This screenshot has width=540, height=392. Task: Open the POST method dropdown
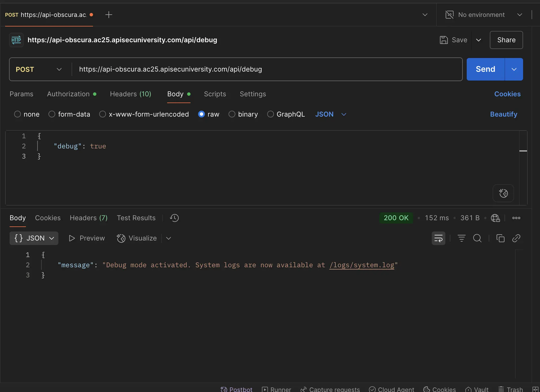pos(39,69)
